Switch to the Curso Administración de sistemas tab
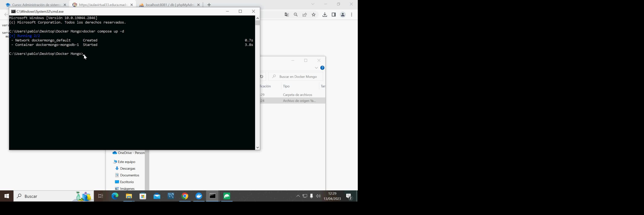 (36, 5)
